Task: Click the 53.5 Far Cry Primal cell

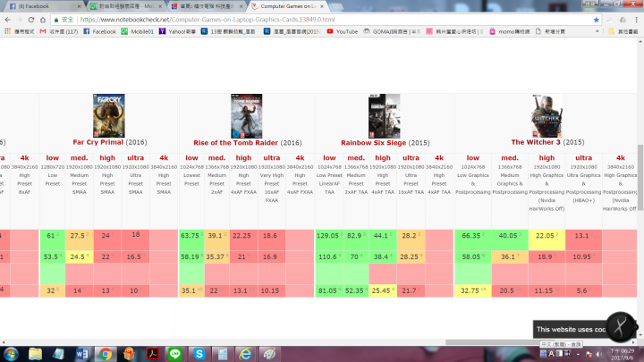Action: [53, 257]
